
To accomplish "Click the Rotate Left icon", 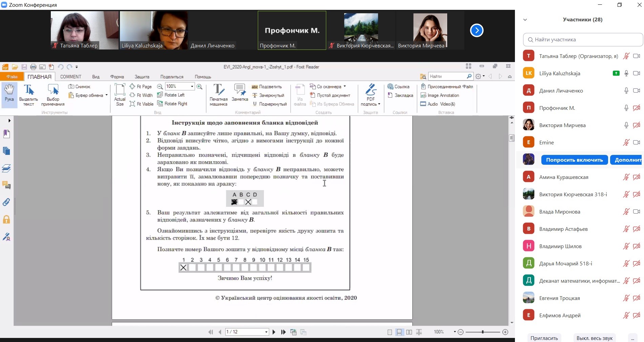I will coord(160,95).
